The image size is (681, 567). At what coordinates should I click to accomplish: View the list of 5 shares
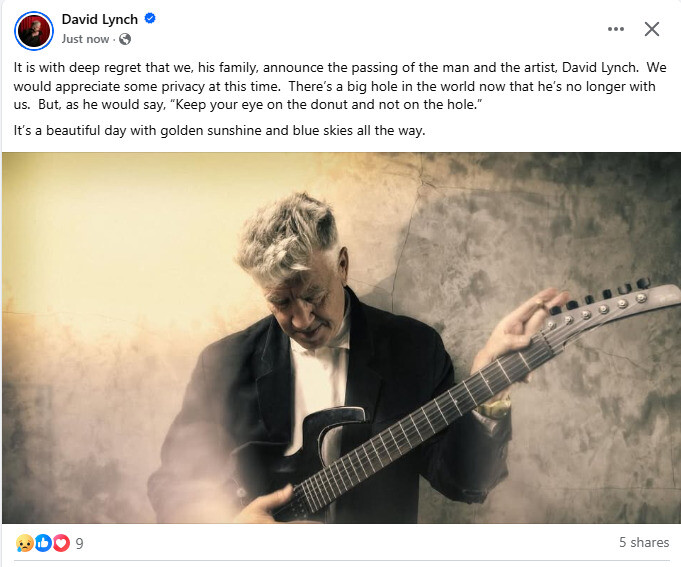tap(644, 543)
